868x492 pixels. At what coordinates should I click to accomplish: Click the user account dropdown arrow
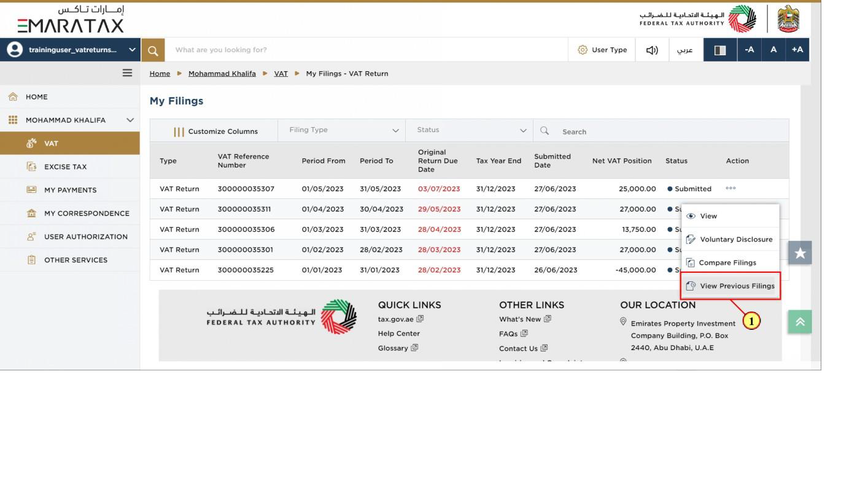[x=132, y=50]
